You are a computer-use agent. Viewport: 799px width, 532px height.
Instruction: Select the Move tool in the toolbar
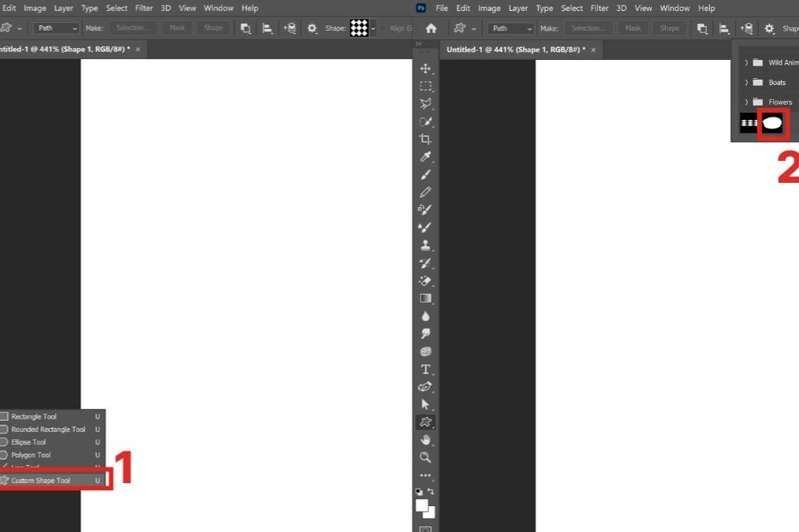coord(426,69)
